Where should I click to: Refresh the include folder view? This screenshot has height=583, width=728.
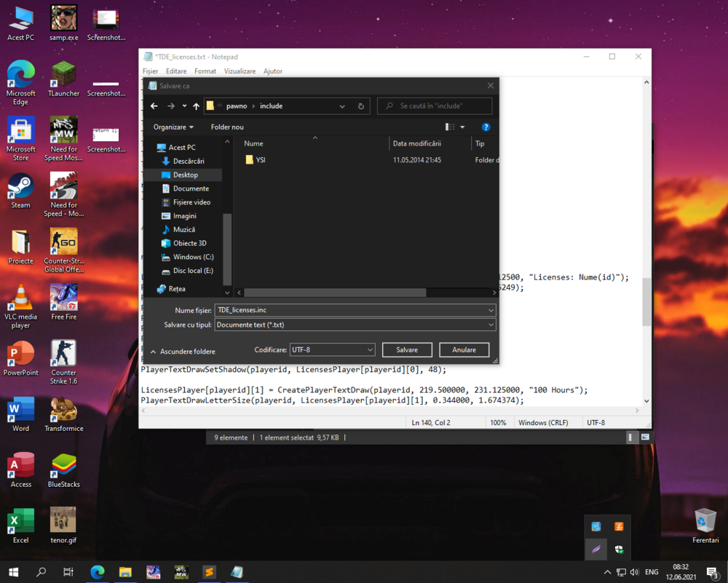pyautogui.click(x=361, y=106)
